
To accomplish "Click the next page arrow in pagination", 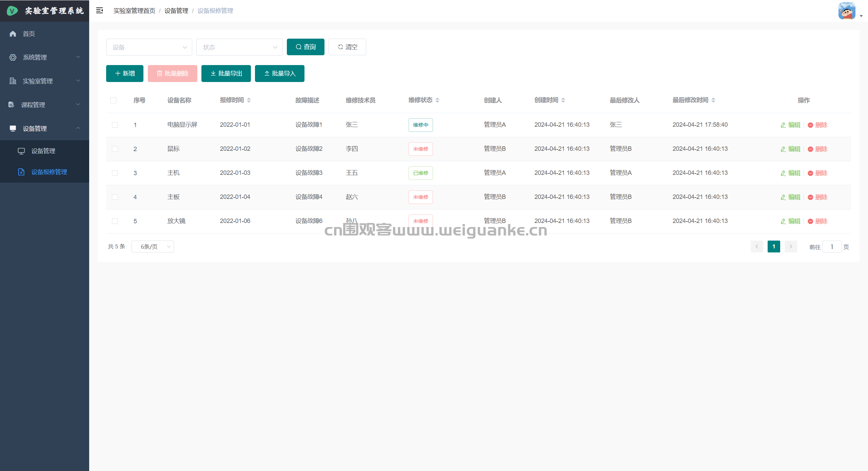I will pos(791,247).
